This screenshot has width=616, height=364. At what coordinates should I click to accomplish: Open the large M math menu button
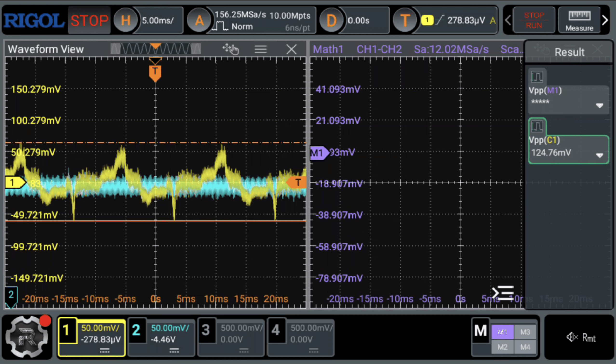pyautogui.click(x=480, y=331)
